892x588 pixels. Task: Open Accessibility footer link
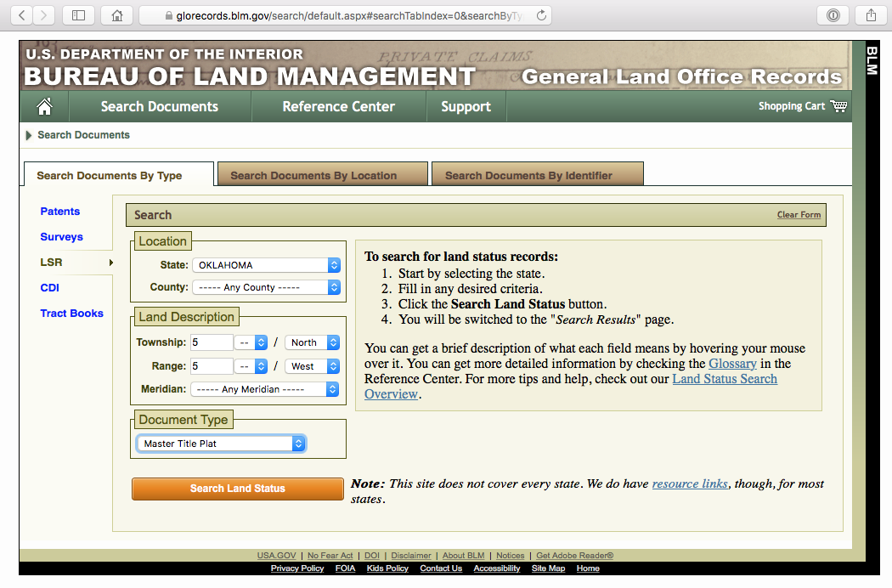pos(497,568)
